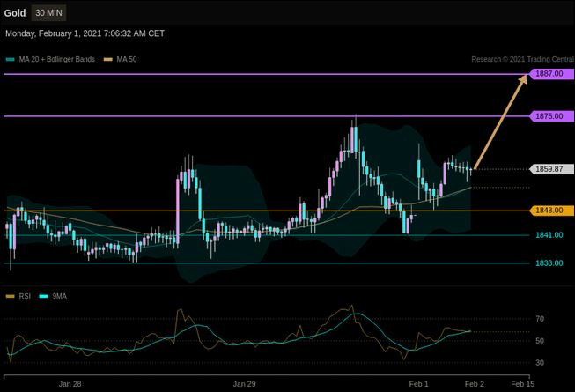
Task: Click the Feb 2 date axis label
Action: [475, 384]
